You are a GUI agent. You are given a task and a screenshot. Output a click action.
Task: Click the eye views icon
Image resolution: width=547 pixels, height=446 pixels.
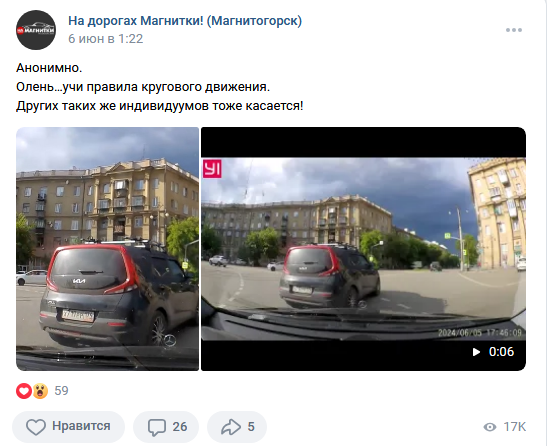(x=490, y=427)
